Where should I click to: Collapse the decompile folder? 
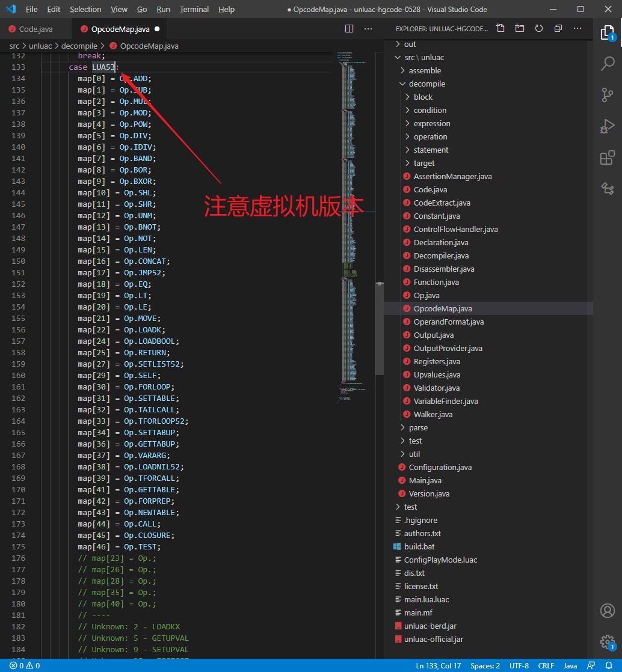pyautogui.click(x=427, y=84)
